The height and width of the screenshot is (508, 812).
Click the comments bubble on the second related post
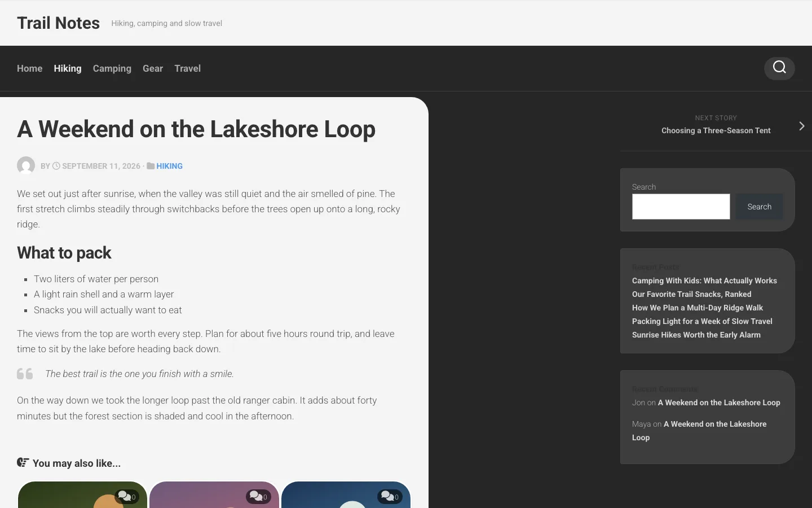point(258,496)
